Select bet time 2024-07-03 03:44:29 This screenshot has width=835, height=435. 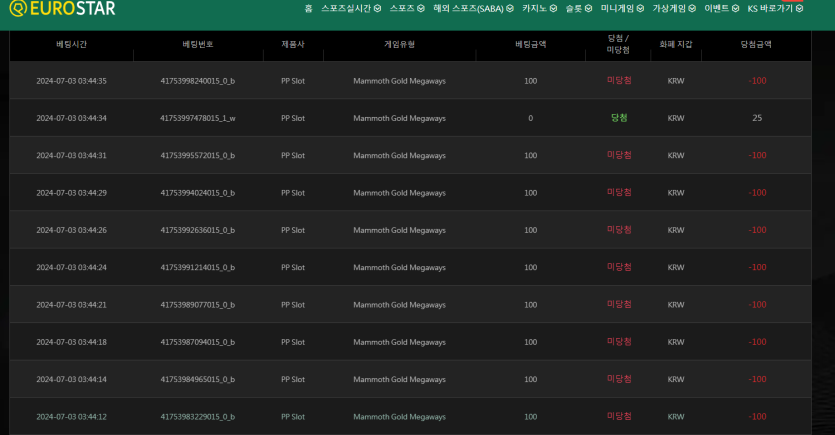[x=71, y=193]
